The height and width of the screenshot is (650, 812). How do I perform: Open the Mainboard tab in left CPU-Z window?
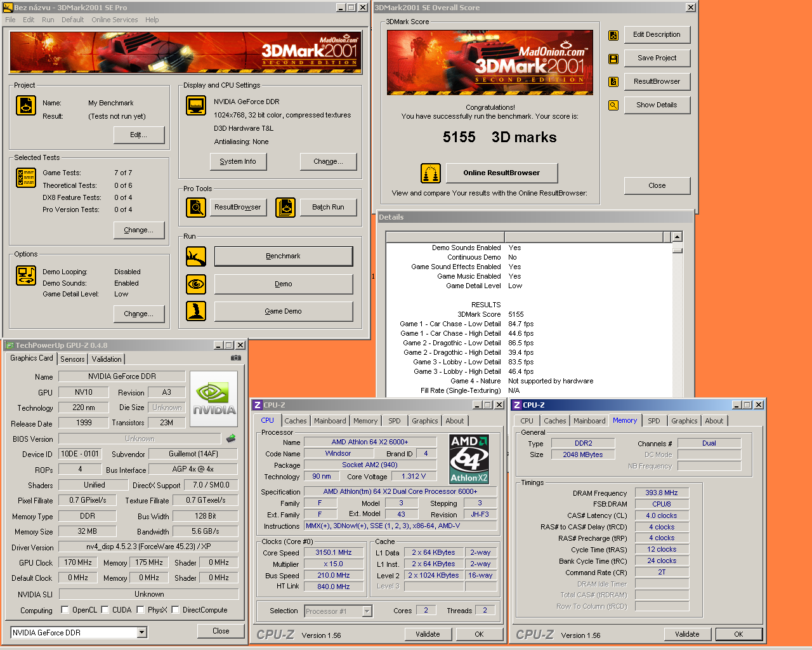coord(330,421)
